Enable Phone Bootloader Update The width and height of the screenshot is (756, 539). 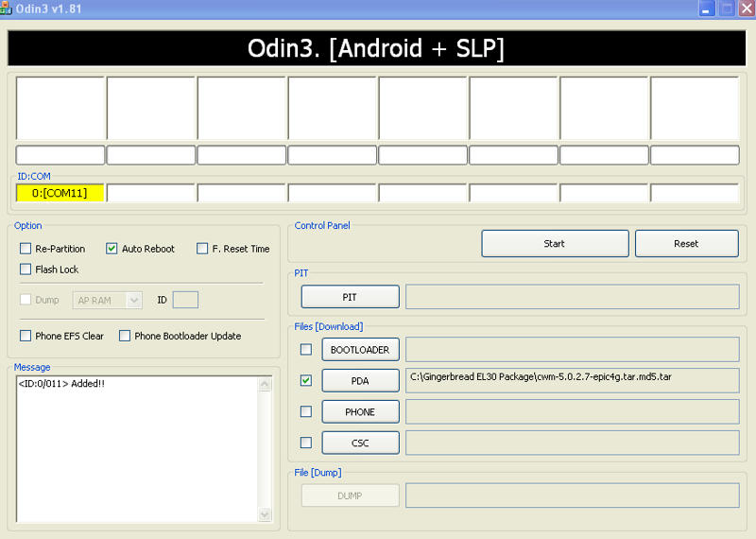[x=125, y=336]
